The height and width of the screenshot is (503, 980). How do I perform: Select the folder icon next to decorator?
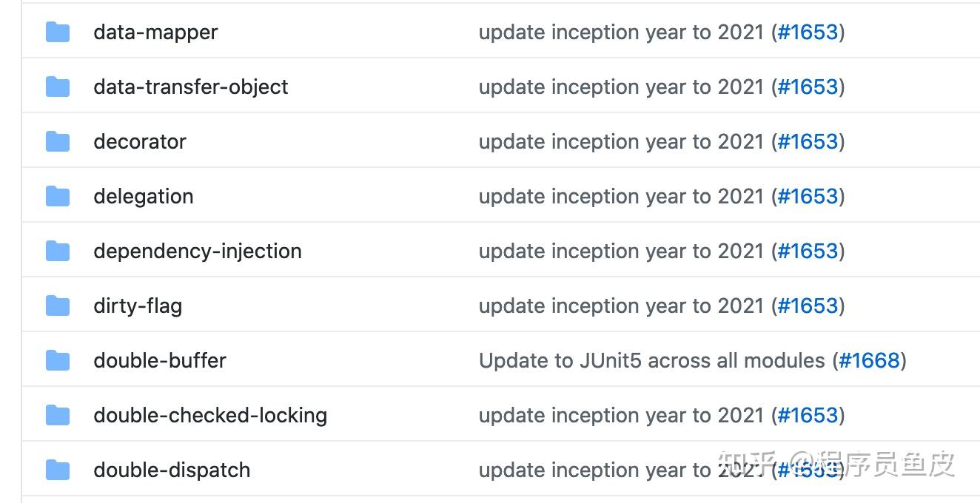click(x=58, y=141)
